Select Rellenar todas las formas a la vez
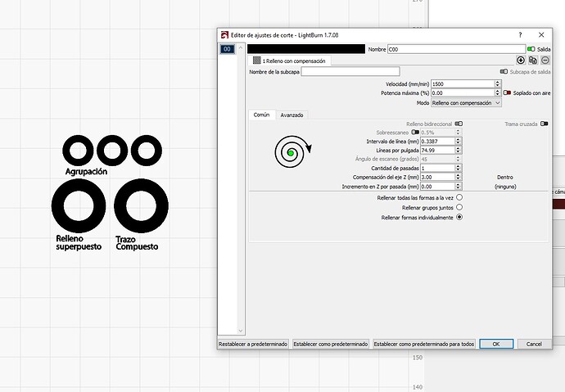Screen dimensions: 565x392 click(459, 197)
